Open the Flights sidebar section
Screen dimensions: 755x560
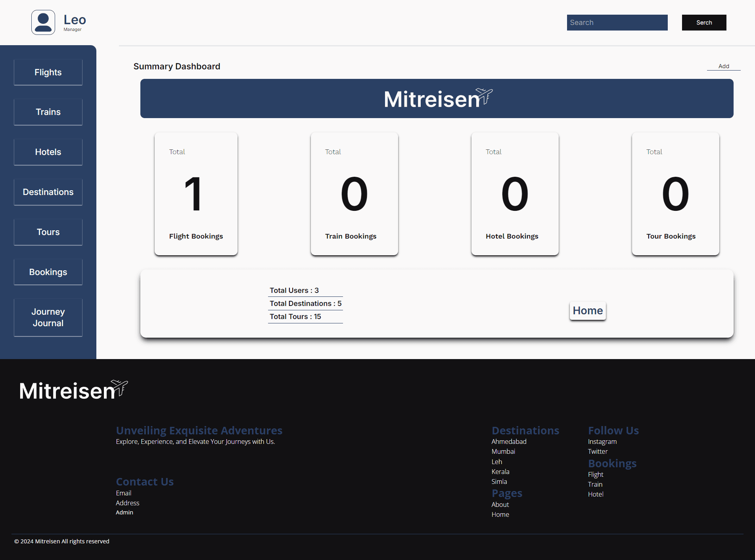[x=48, y=72]
